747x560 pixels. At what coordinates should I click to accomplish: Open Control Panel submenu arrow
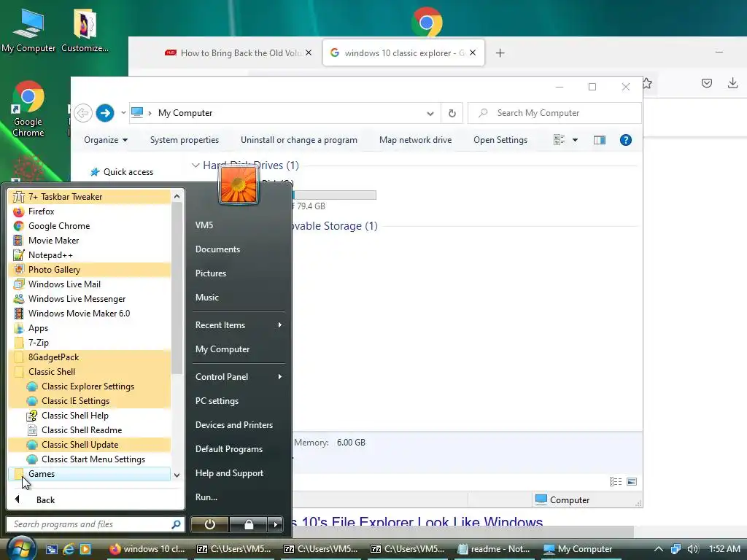pos(279,377)
